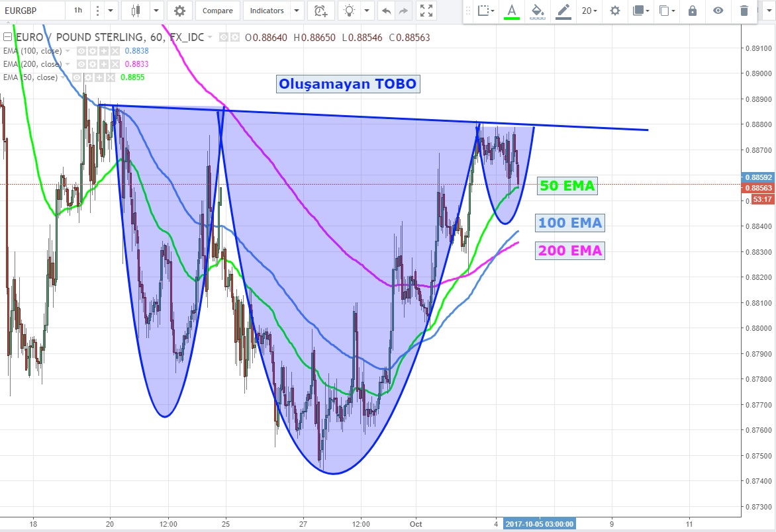Image resolution: width=776 pixels, height=532 pixels.
Task: Enter fullscreen mode with expand arrows icon
Action: 427,11
